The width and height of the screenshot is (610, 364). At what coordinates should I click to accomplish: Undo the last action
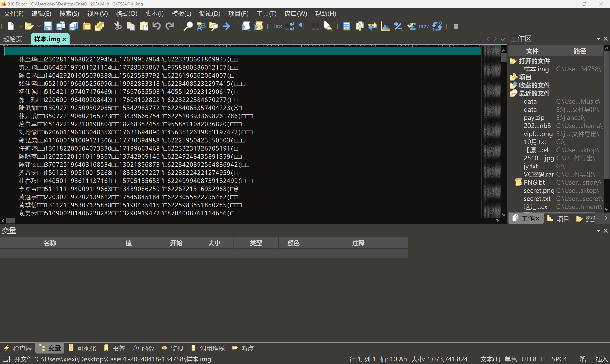157,26
